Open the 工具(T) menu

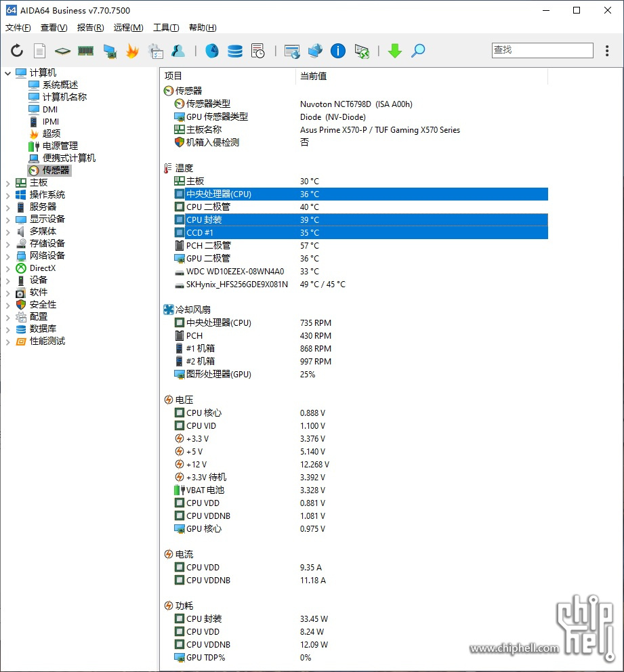[166, 28]
